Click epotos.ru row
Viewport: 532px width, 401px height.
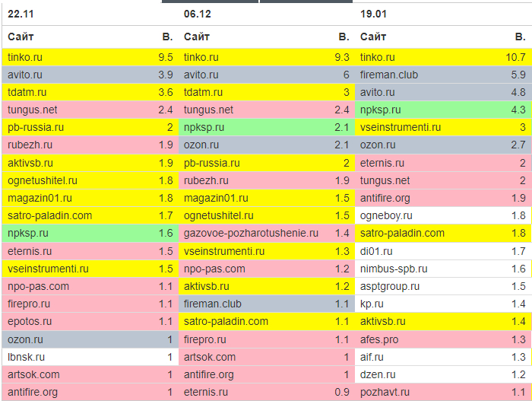click(x=90, y=321)
